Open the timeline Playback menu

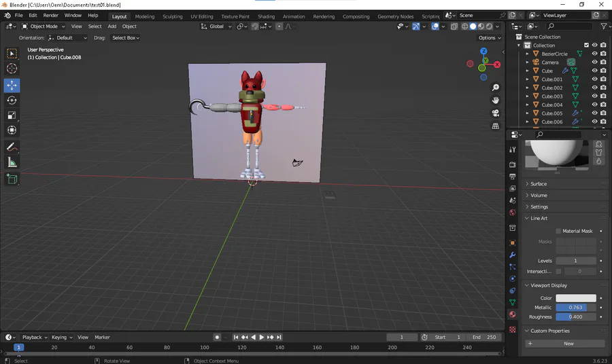pyautogui.click(x=35, y=337)
